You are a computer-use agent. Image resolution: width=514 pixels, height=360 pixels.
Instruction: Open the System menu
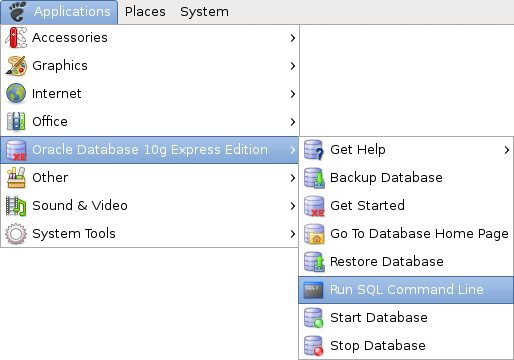coord(204,12)
